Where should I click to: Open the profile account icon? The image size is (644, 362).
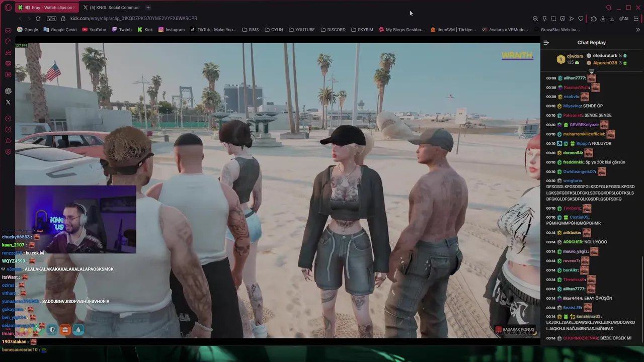pyautogui.click(x=603, y=19)
